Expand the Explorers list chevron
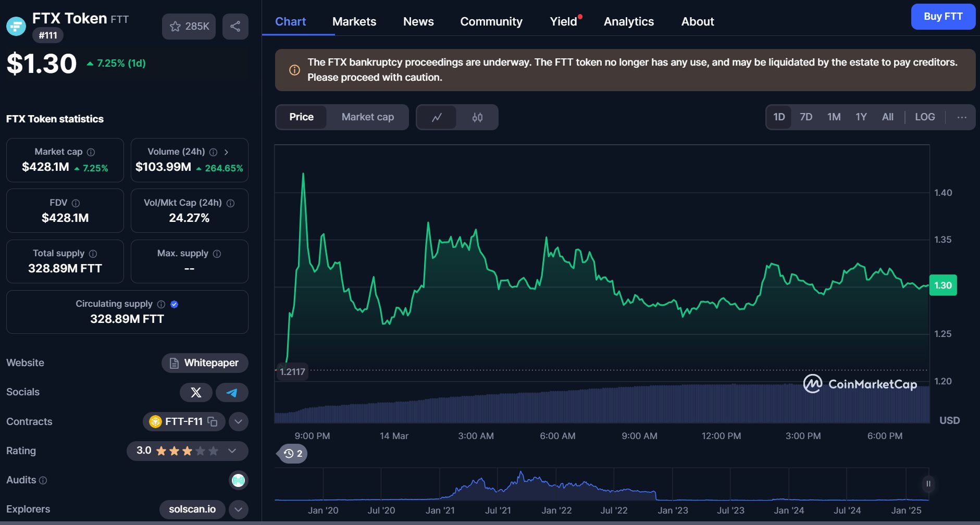 coord(238,509)
